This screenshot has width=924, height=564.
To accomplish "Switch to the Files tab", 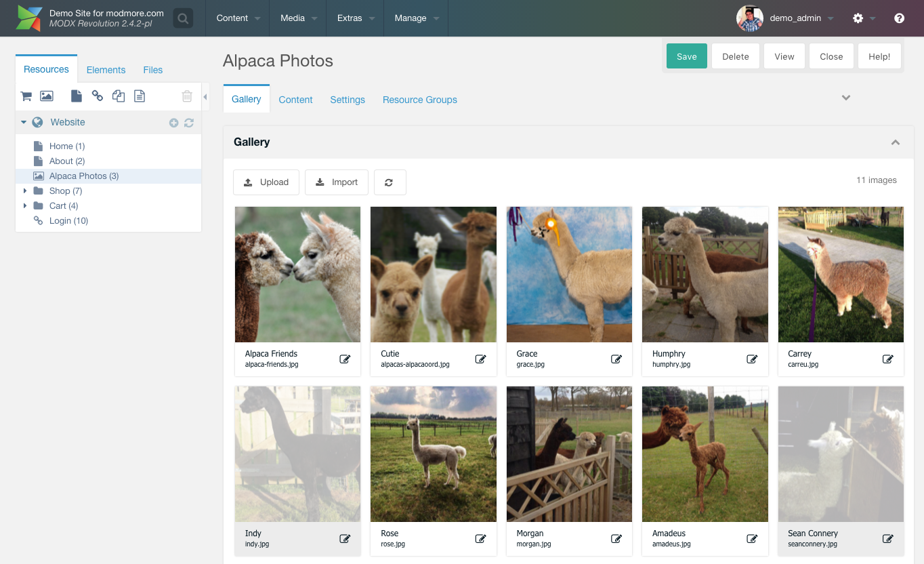I will 153,70.
